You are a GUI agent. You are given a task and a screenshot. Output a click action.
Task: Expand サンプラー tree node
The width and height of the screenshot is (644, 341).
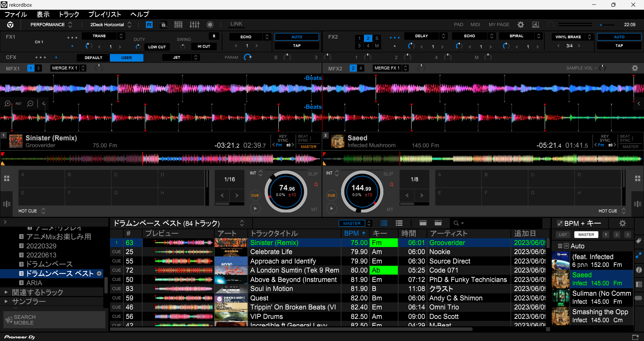tap(6, 301)
